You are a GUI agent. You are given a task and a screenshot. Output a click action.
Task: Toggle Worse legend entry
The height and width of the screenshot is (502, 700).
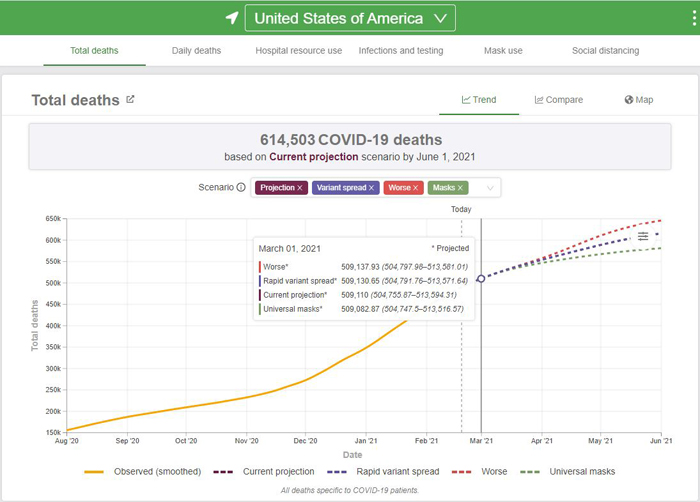pos(479,472)
